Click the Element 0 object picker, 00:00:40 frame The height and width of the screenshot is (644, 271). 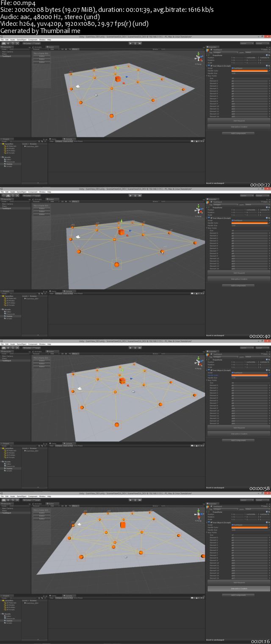(269, 233)
